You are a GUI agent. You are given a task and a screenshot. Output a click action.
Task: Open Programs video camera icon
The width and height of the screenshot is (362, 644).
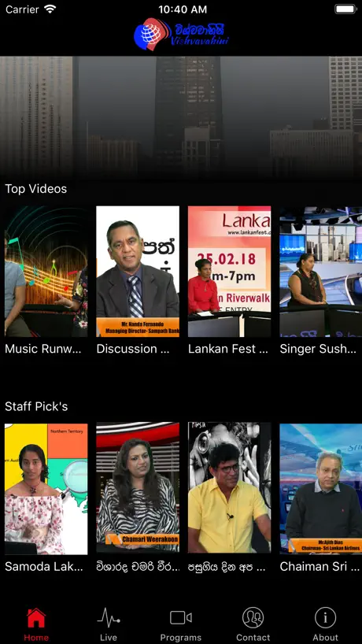click(x=180, y=618)
